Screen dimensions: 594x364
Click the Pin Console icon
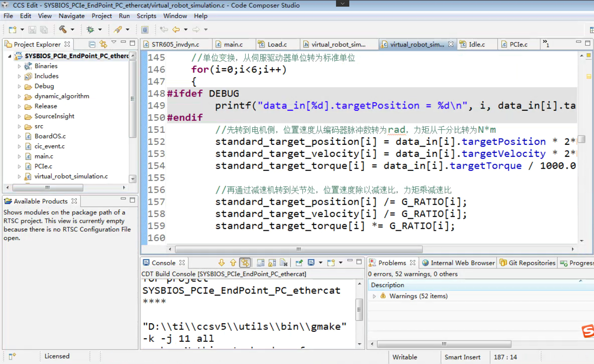coord(299,263)
